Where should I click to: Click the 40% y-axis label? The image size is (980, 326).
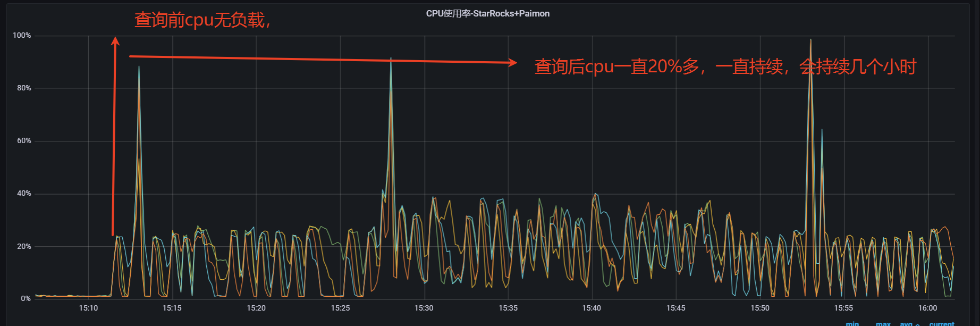click(x=24, y=194)
